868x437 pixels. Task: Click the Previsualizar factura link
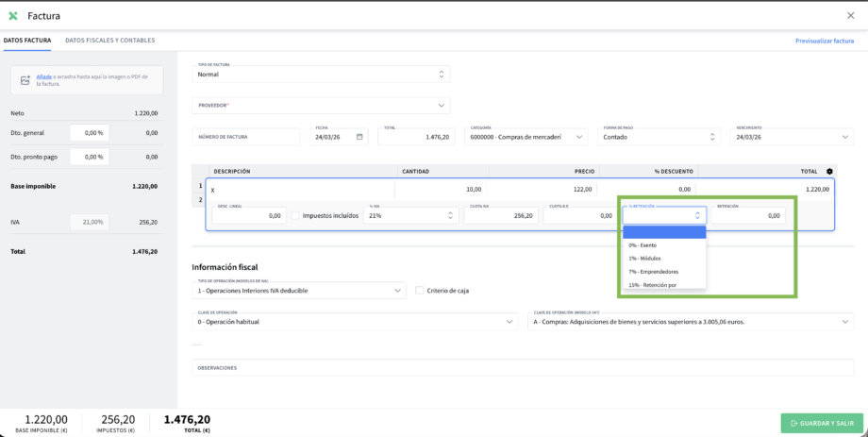point(824,41)
